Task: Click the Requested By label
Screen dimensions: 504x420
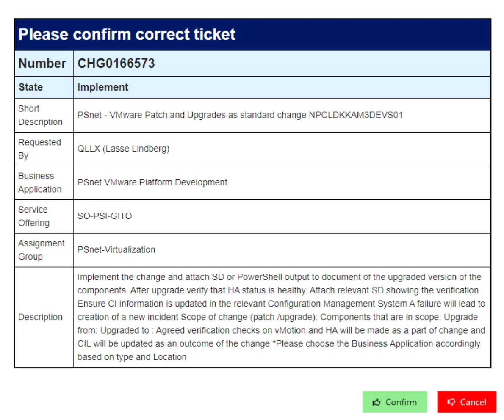Action: [x=39, y=149]
